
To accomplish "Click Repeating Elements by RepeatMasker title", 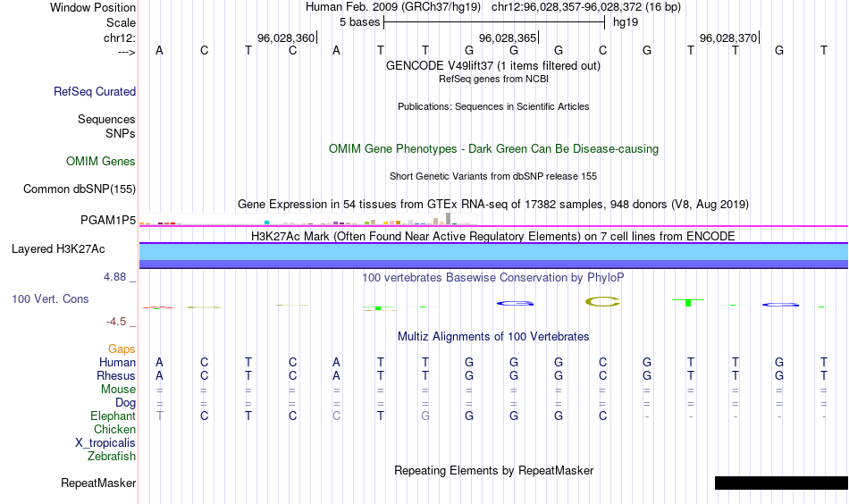I will (493, 470).
